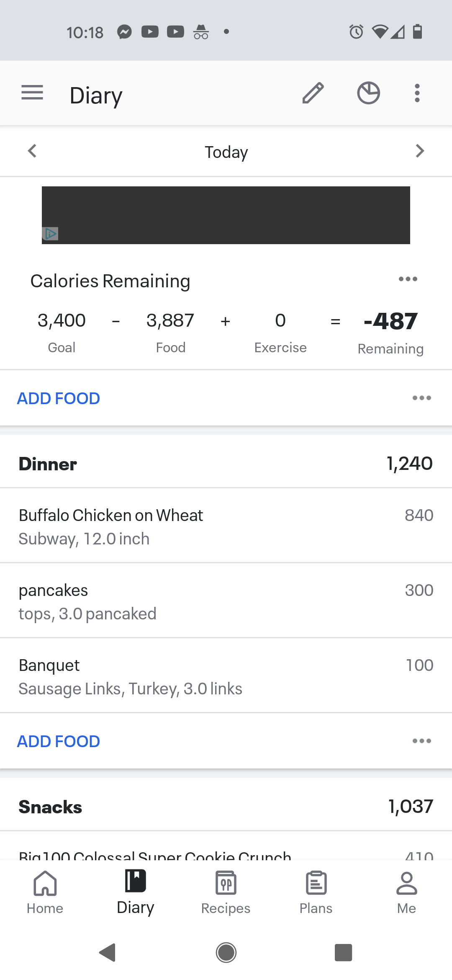Select Buffalo Chicken on Wheat entry
Viewport: 452px width, 980px height.
(226, 526)
